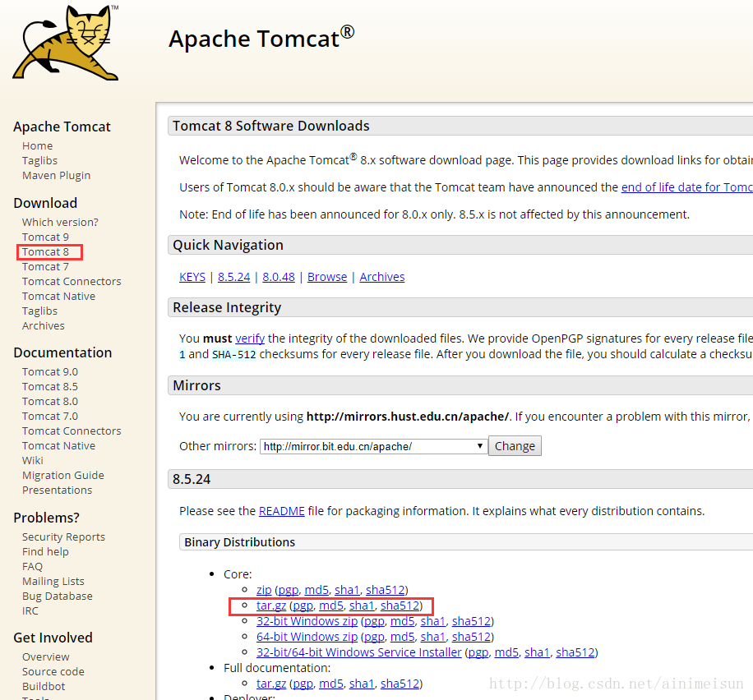Select Tomcat 7 in the Download section
This screenshot has width=753, height=700.
[45, 266]
